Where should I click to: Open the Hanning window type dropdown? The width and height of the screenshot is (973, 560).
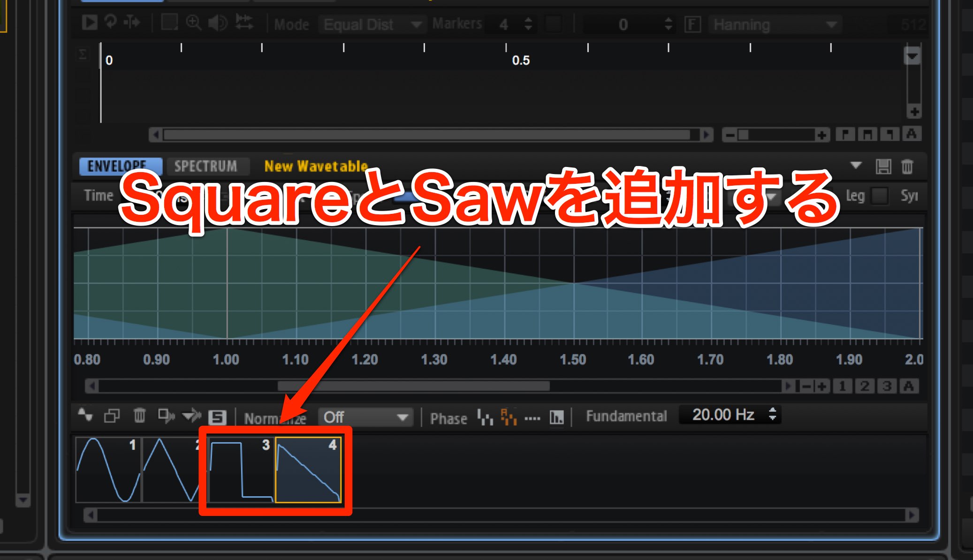[x=775, y=24]
